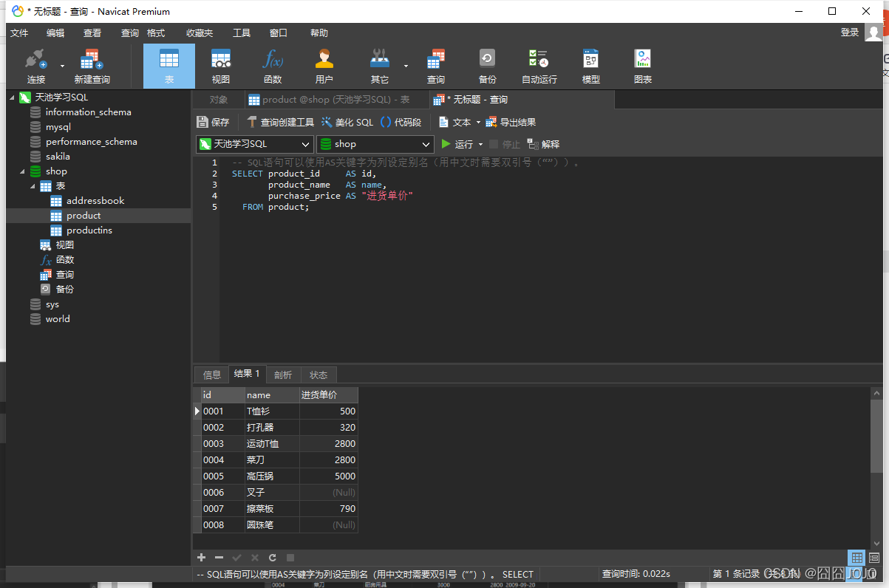Screen dimensions: 889x588
Task: Select the addressbook table
Action: point(95,201)
